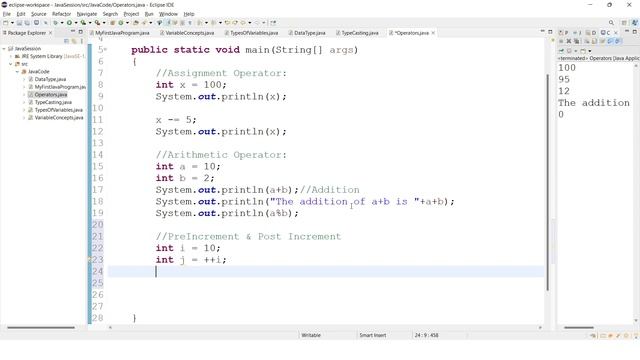Click 'Smart Insert' in the status bar
Viewport: 640px width, 360px height.
pos(372,335)
